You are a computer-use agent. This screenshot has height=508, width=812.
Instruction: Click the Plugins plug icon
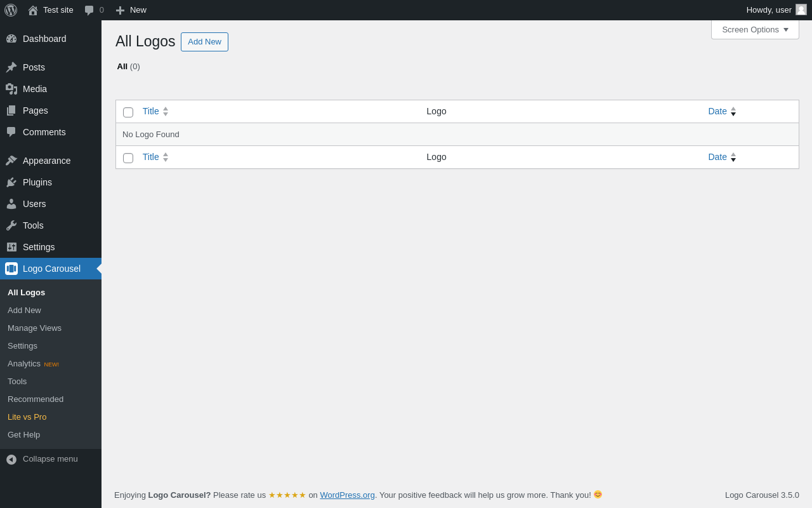coord(11,182)
